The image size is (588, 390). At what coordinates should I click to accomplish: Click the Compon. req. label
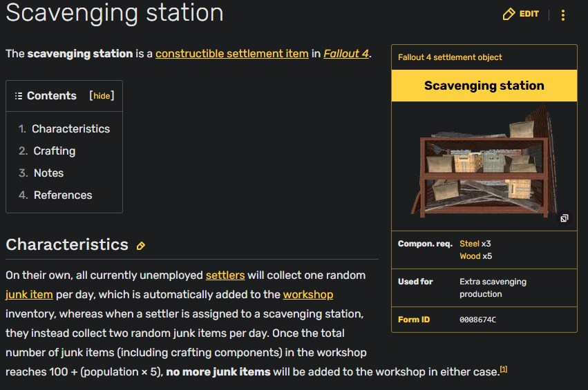point(425,244)
